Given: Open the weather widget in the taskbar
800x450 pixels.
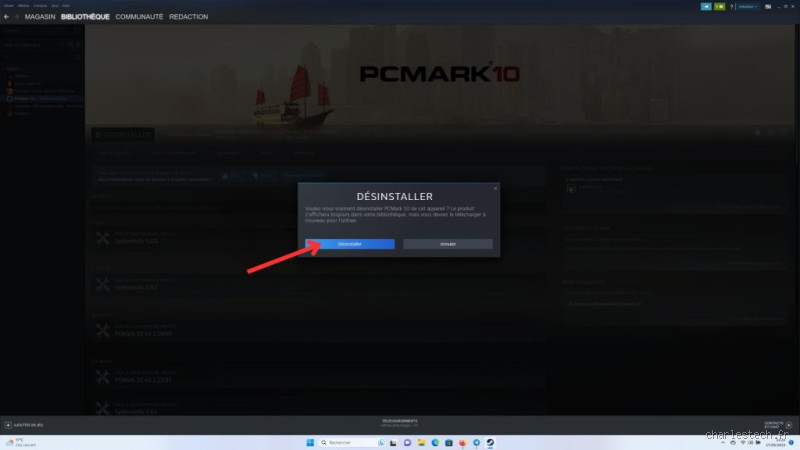Looking at the screenshot, I should point(21,442).
